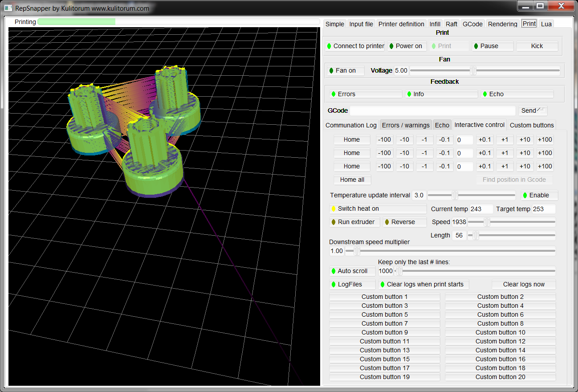578x392 pixels.
Task: Toggle Fan on
Action: 345,70
